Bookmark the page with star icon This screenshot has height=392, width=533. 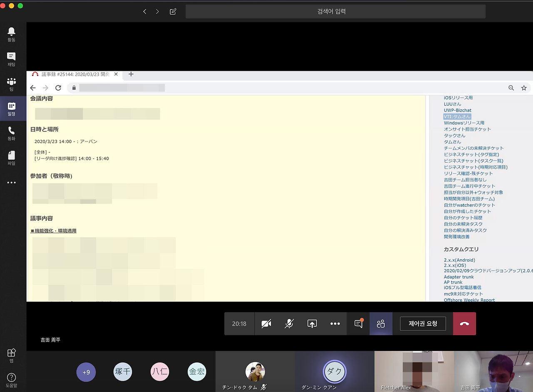click(x=524, y=88)
